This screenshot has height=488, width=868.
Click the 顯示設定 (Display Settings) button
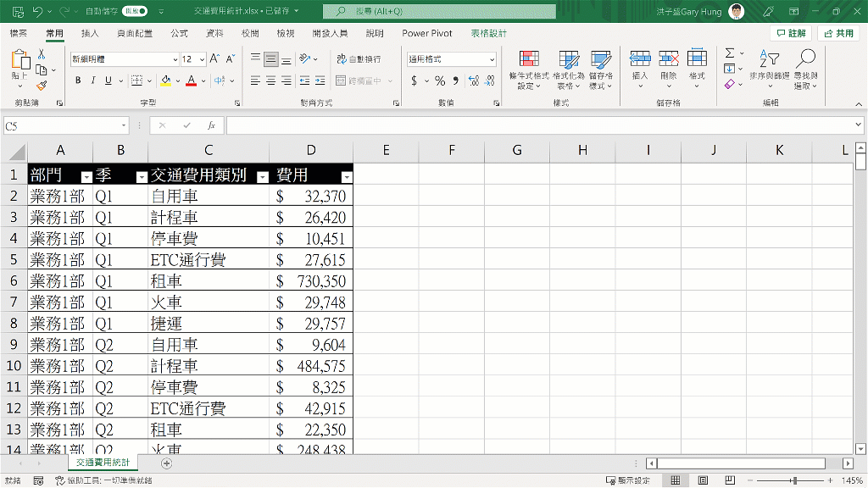point(628,480)
